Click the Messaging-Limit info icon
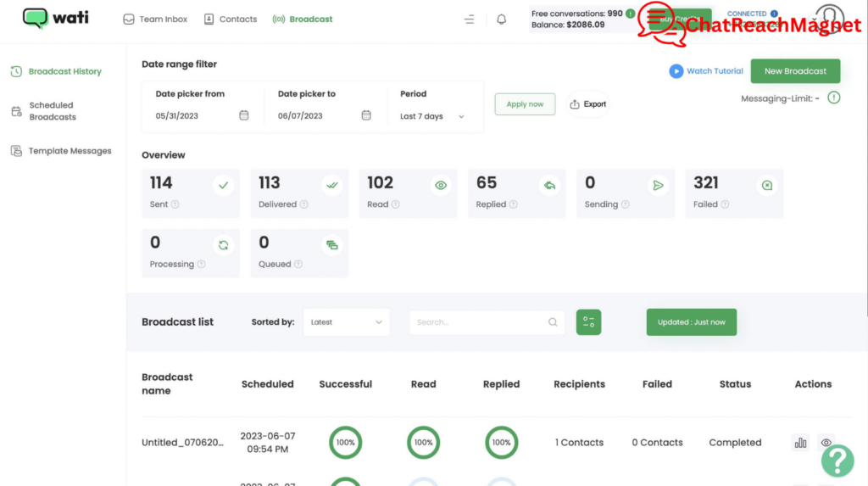This screenshot has height=486, width=868. coord(834,98)
